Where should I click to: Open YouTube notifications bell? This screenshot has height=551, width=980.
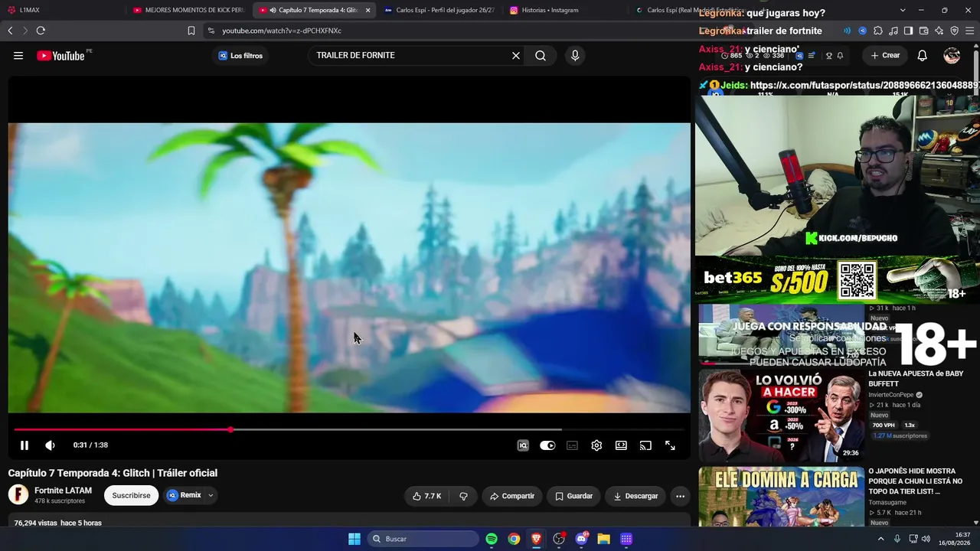[923, 55]
